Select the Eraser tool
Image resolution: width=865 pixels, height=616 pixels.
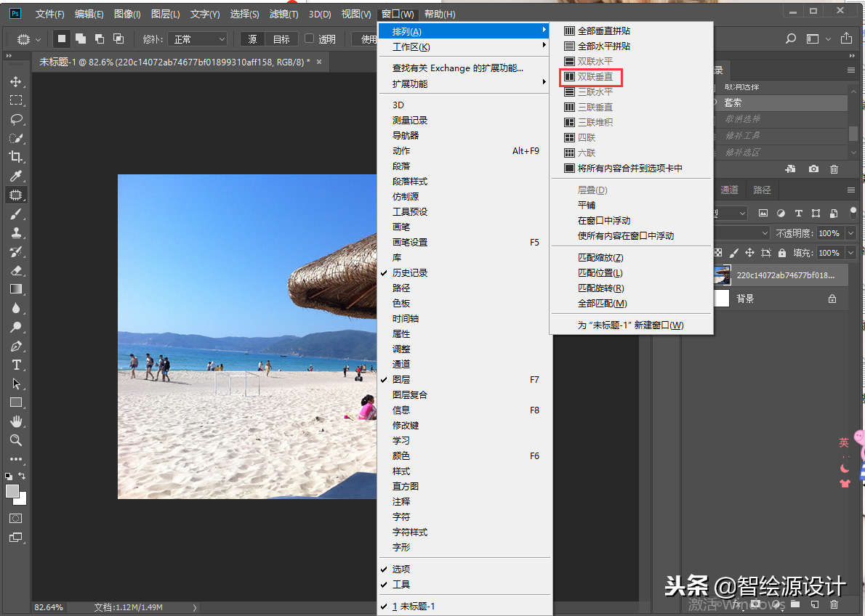pos(16,270)
